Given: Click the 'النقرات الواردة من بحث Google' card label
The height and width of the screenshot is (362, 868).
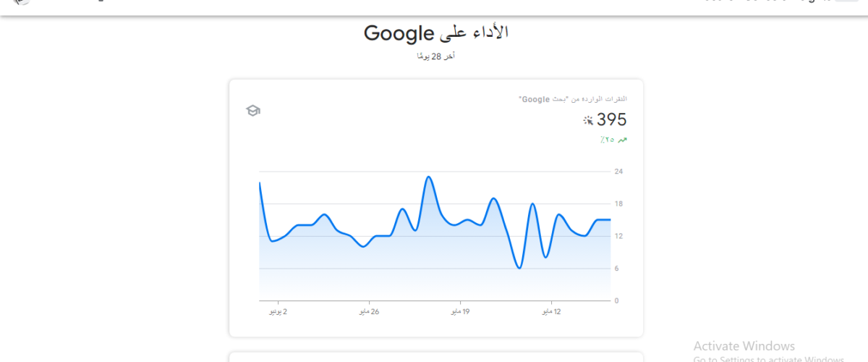Looking at the screenshot, I should click(573, 98).
